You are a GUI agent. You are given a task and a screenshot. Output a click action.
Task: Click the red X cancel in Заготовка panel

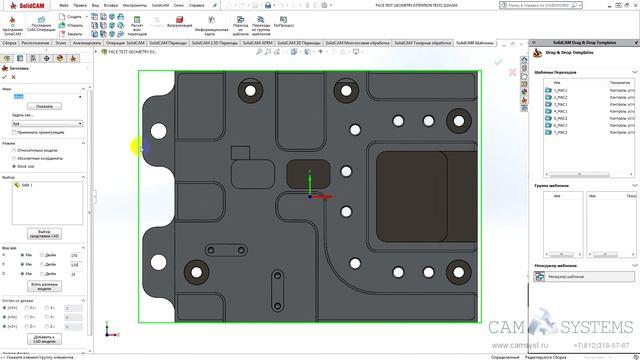13,77
